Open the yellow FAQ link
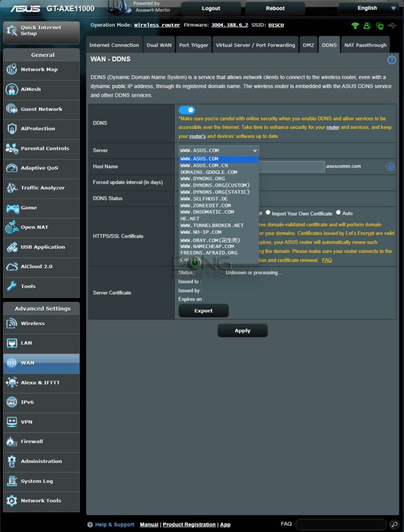This screenshot has width=404, height=532. (x=327, y=260)
